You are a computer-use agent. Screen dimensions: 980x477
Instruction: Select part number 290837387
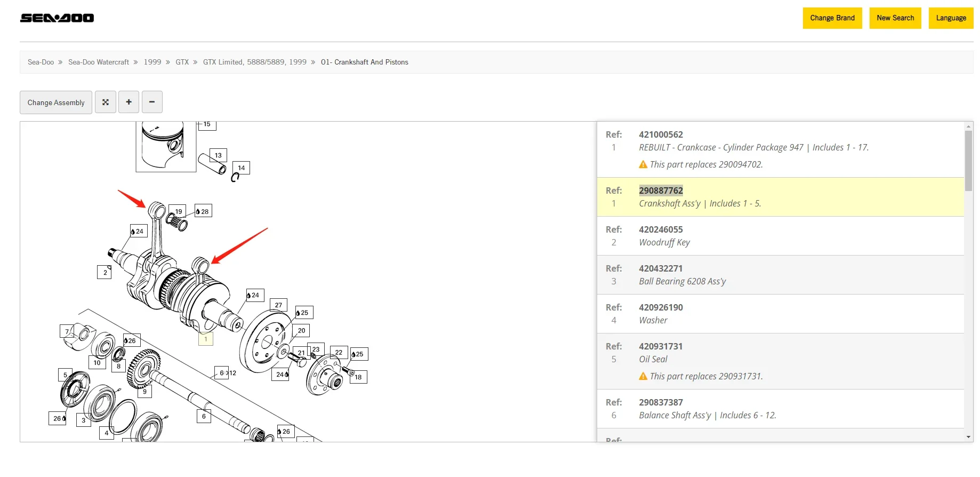(661, 402)
